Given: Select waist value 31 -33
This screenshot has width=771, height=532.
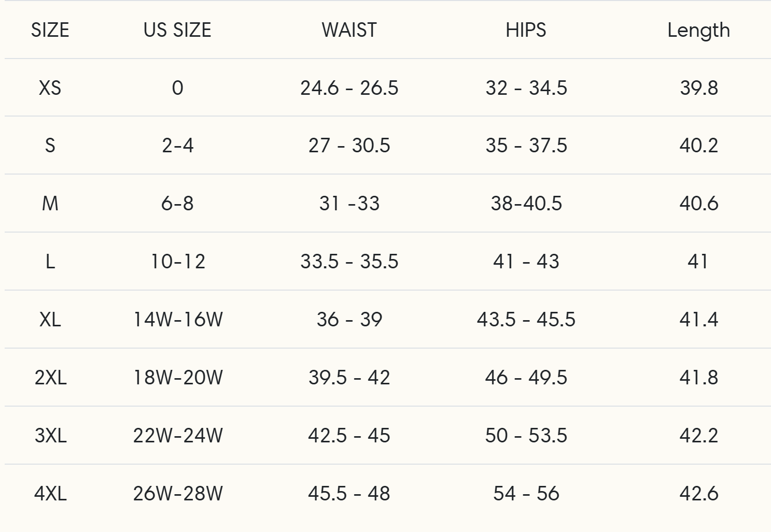Looking at the screenshot, I should [x=349, y=204].
